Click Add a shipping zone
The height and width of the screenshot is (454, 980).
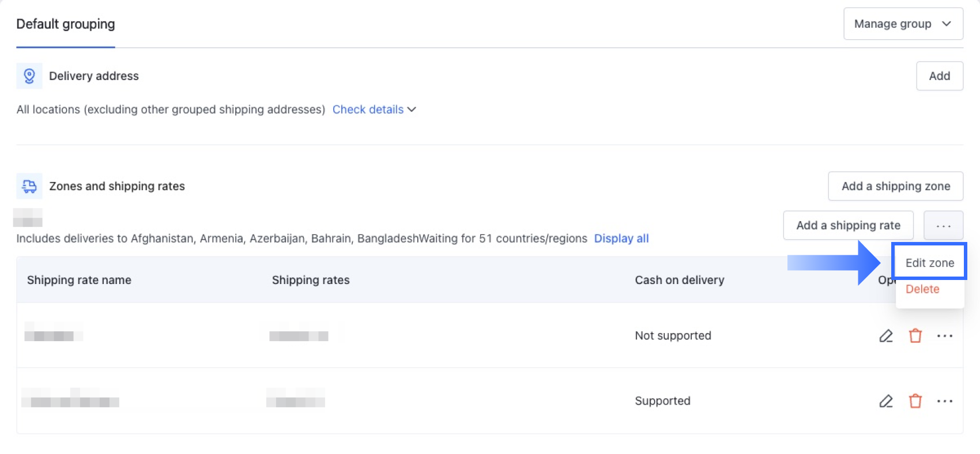click(x=895, y=186)
